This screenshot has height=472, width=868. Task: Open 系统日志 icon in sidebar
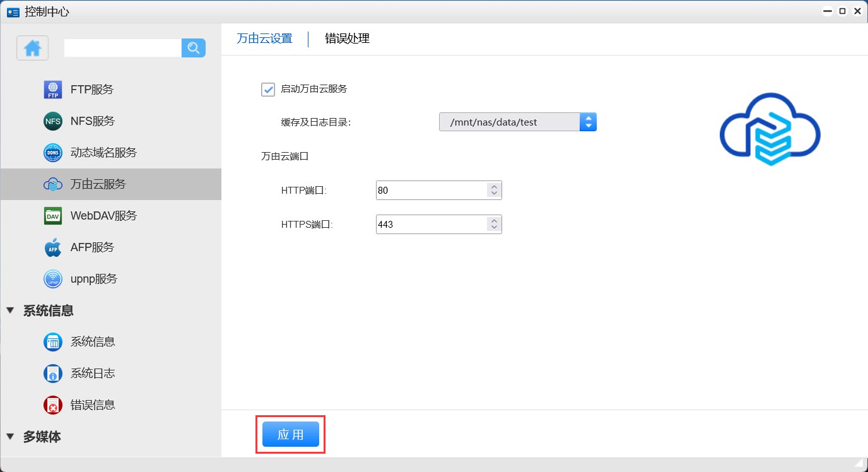53,374
